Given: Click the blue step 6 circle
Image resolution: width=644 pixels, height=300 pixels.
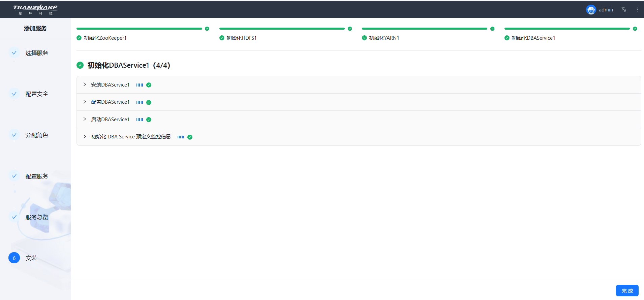Looking at the screenshot, I should (x=14, y=258).
